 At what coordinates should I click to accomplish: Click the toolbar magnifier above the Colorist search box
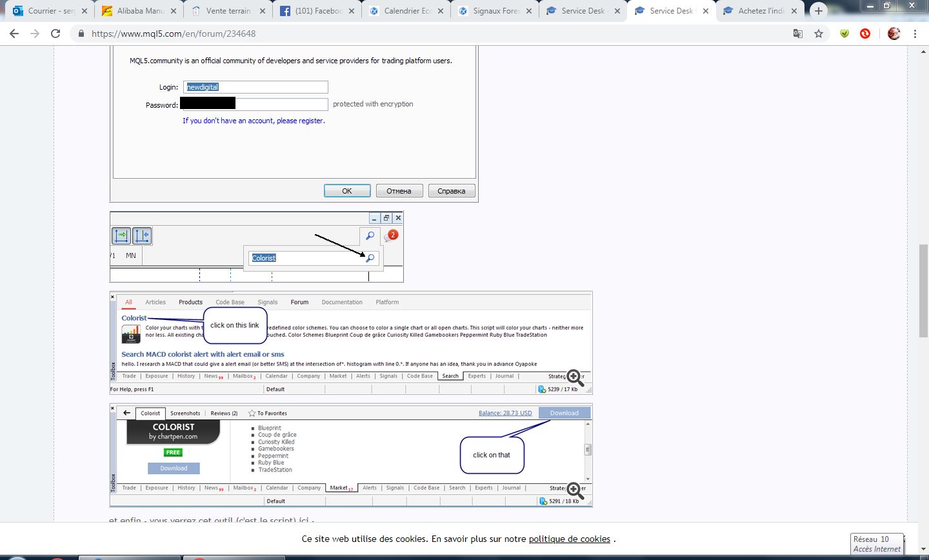pos(370,235)
